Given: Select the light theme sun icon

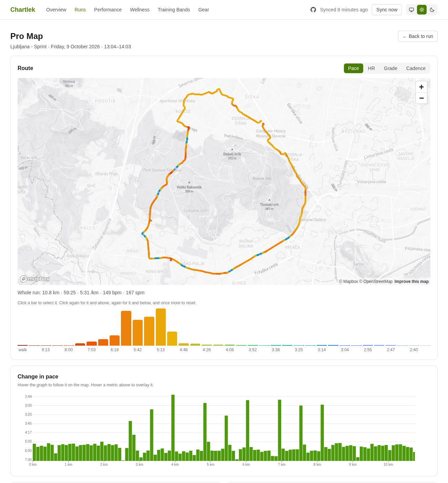Looking at the screenshot, I should coord(422,10).
